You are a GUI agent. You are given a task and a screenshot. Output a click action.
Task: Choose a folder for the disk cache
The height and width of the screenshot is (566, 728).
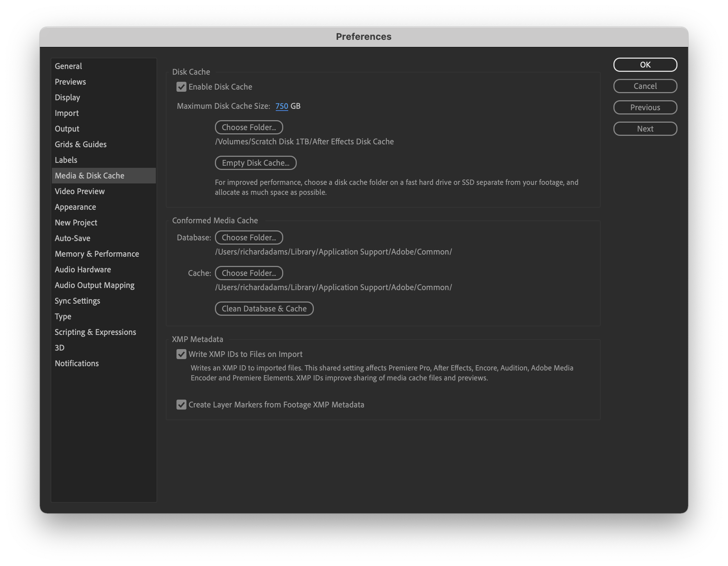[x=249, y=127]
